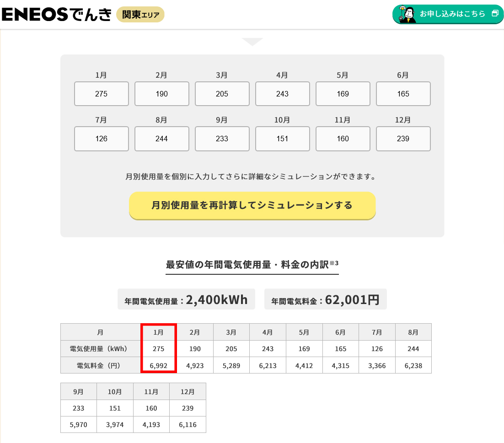Viewport: 504px width, 443px height.
Task: Select the 2月 usage field showing 190
Action: pyautogui.click(x=161, y=94)
